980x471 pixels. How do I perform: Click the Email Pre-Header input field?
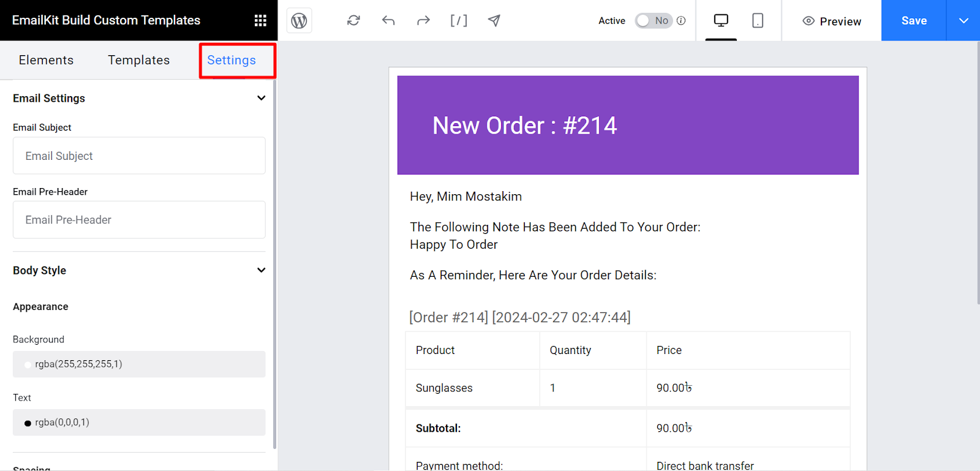pos(139,220)
